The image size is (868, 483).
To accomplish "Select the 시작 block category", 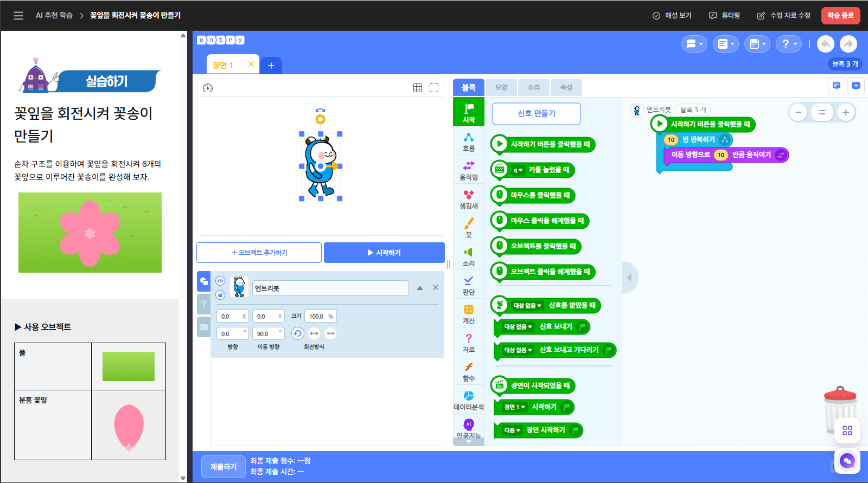I will click(469, 112).
